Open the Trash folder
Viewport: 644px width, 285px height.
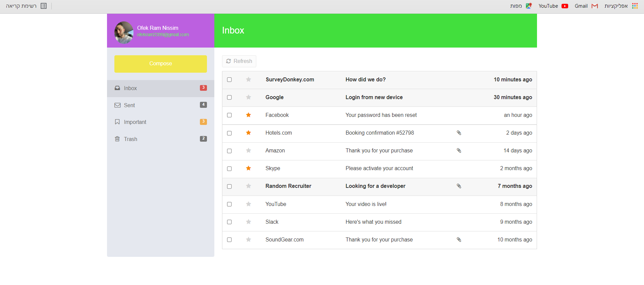pyautogui.click(x=130, y=139)
